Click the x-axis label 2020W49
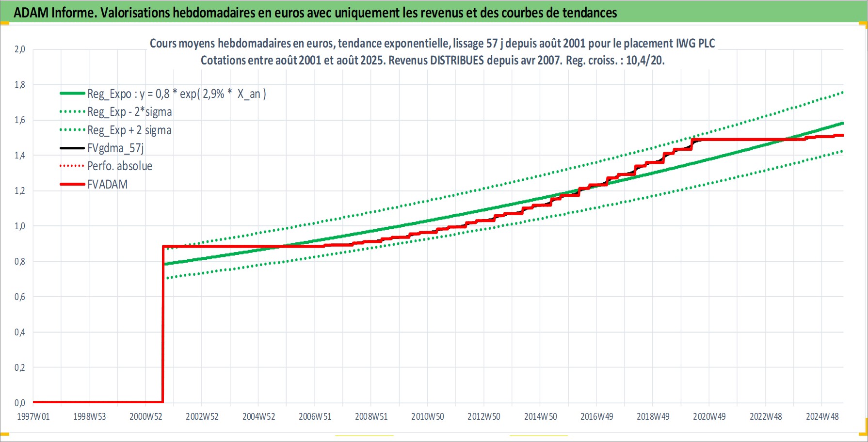Viewport: 868px width, 442px height. click(x=709, y=416)
